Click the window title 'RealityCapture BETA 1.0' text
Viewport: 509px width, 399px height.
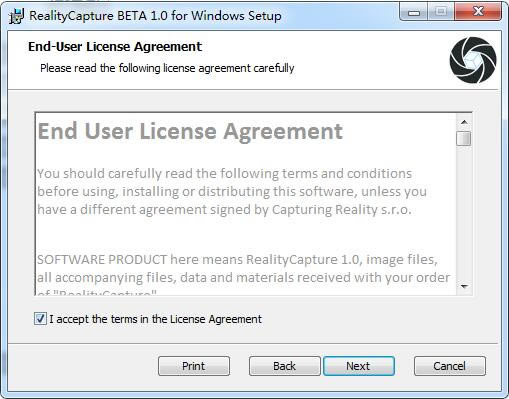pyautogui.click(x=155, y=16)
